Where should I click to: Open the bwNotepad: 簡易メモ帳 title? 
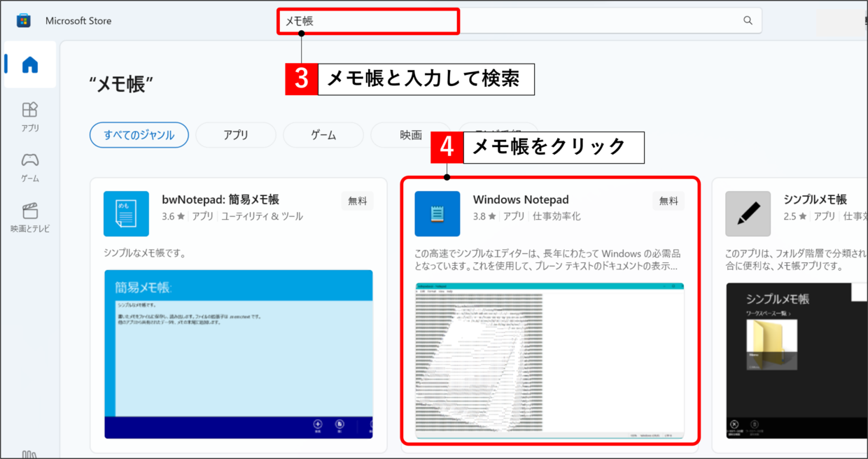pos(220,200)
